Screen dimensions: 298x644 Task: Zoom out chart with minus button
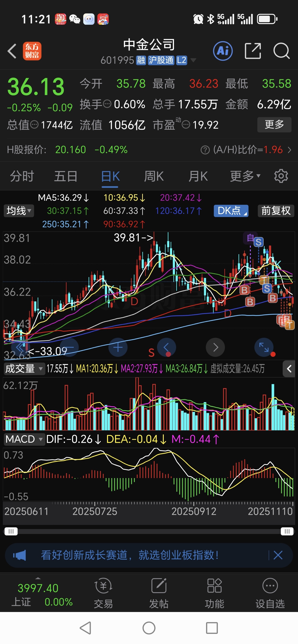pyautogui.click(x=69, y=347)
